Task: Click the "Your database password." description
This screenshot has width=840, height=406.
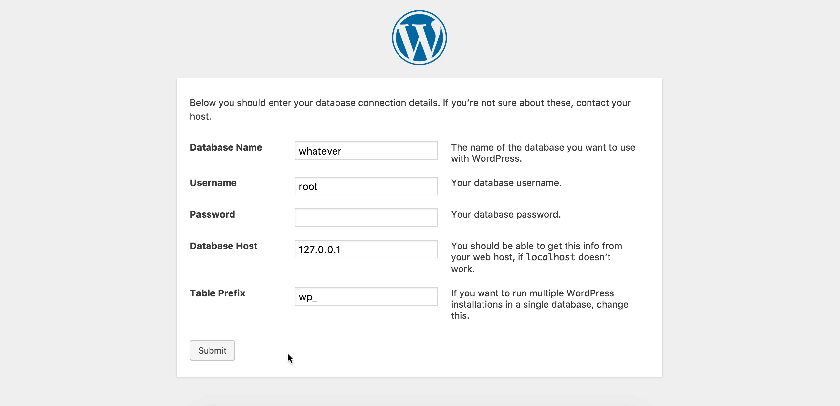Action: tap(506, 214)
